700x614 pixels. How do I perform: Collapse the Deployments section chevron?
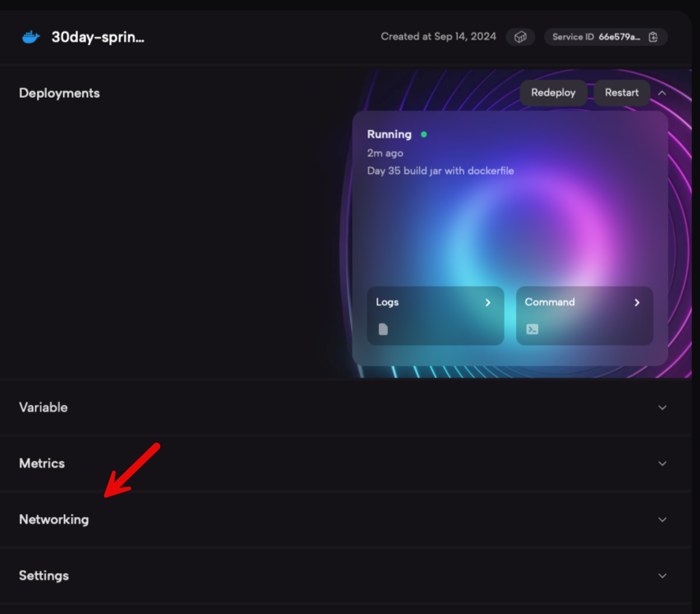[662, 93]
